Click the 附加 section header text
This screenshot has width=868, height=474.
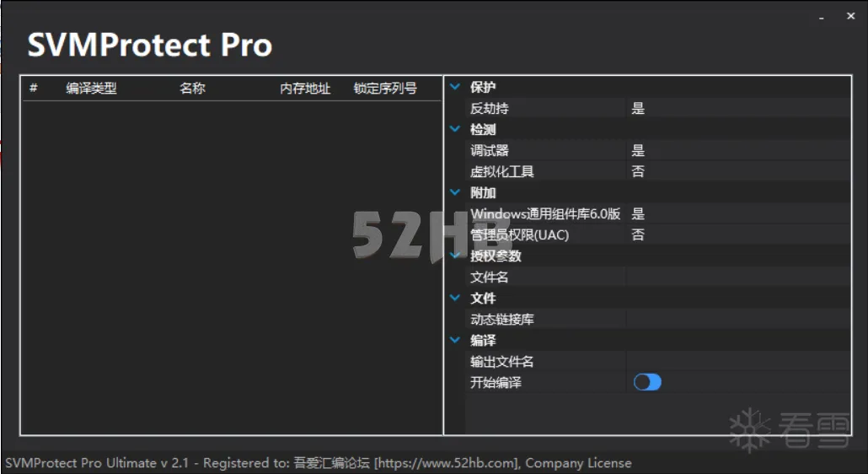[x=483, y=192]
